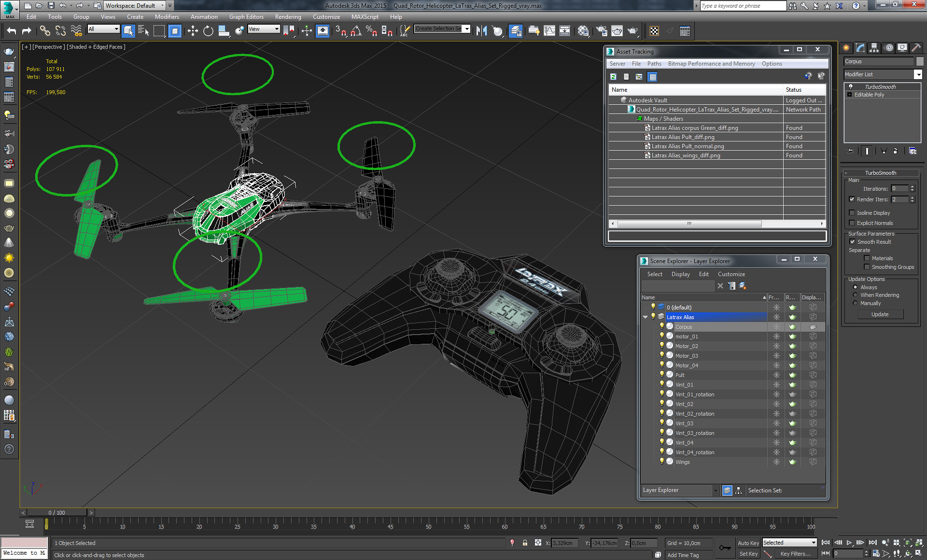Viewport: 927px width, 560px height.
Task: Toggle 3D Snaps icon
Action: pos(340,31)
